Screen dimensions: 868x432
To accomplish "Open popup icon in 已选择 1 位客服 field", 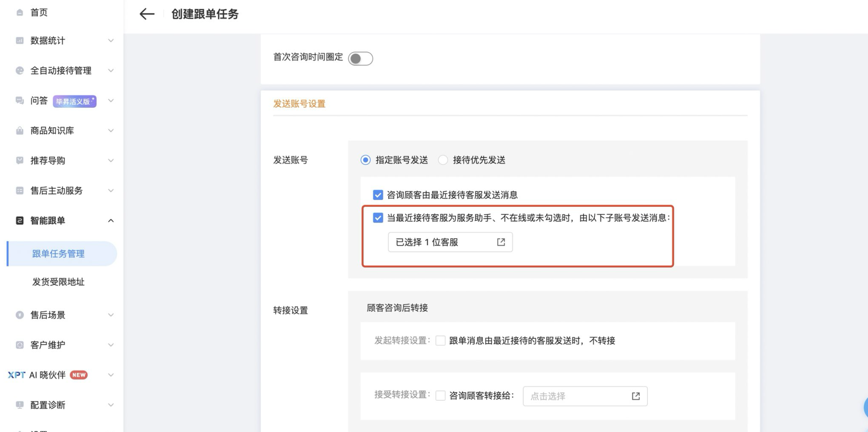I will tap(501, 242).
